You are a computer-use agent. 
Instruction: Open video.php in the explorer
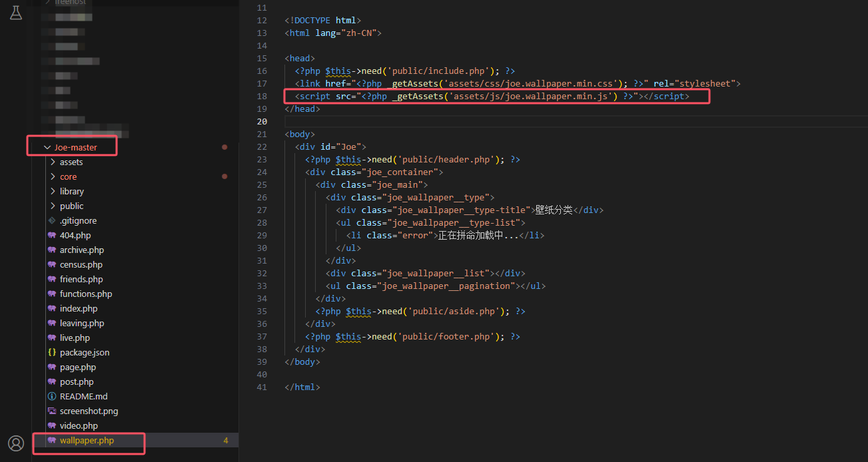point(79,425)
